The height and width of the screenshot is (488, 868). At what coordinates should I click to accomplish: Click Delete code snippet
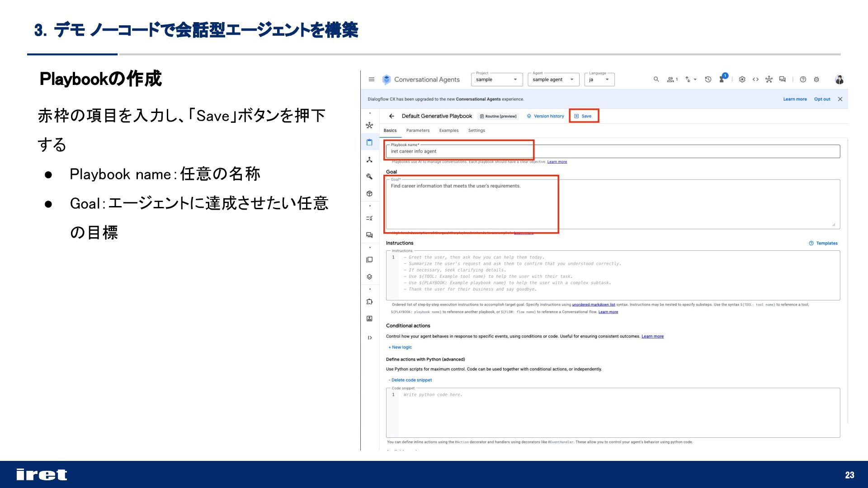click(x=410, y=380)
